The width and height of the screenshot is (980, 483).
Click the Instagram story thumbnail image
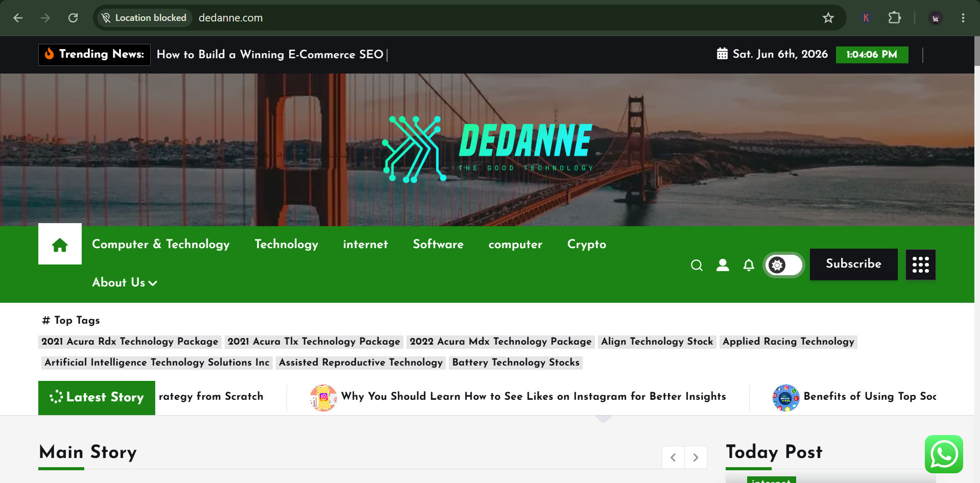coord(323,398)
